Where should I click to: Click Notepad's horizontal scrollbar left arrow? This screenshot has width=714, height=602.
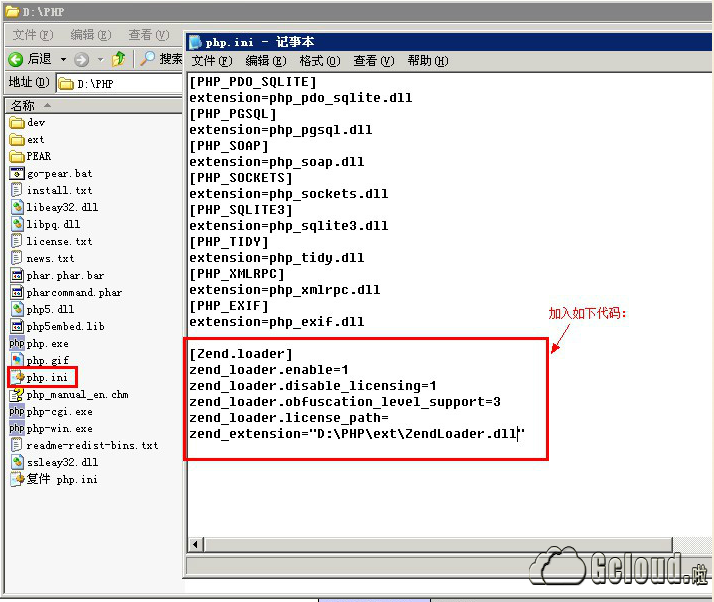[196, 544]
